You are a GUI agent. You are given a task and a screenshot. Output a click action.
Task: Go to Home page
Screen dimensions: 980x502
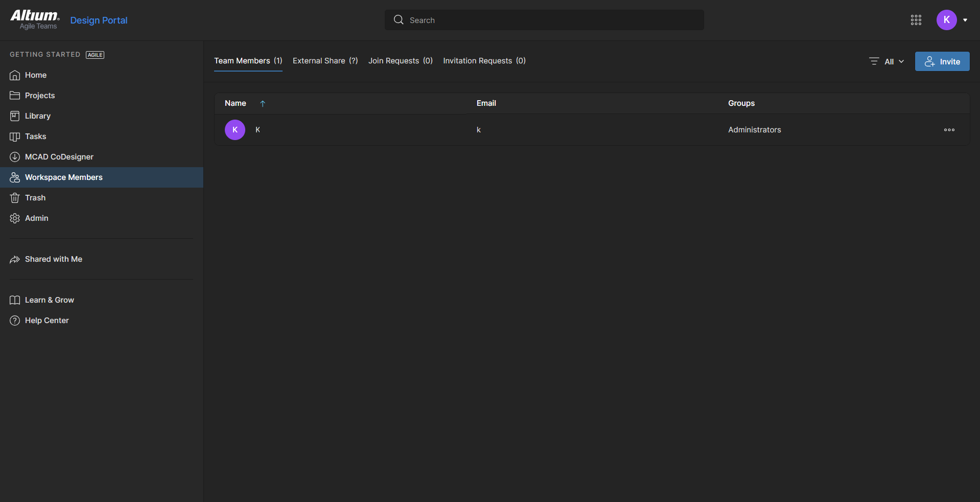click(x=36, y=75)
